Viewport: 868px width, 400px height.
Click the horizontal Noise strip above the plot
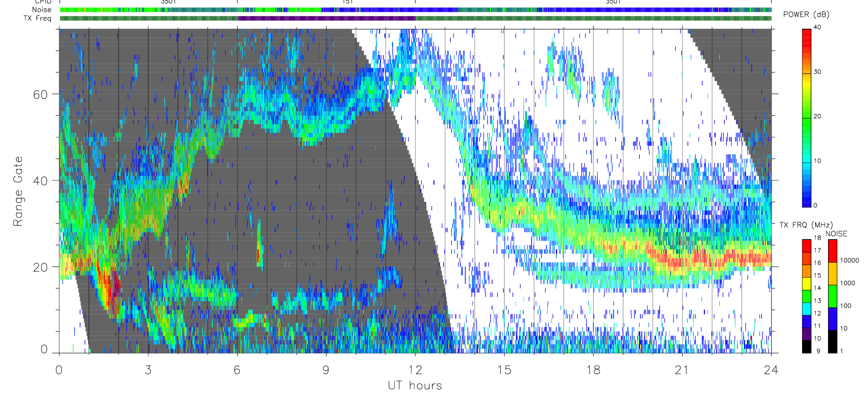[416, 9]
